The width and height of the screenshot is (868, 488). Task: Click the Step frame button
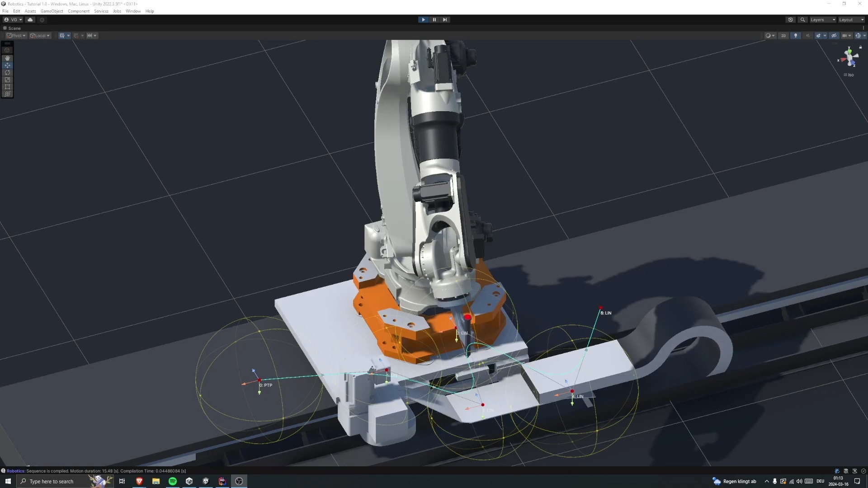[445, 20]
